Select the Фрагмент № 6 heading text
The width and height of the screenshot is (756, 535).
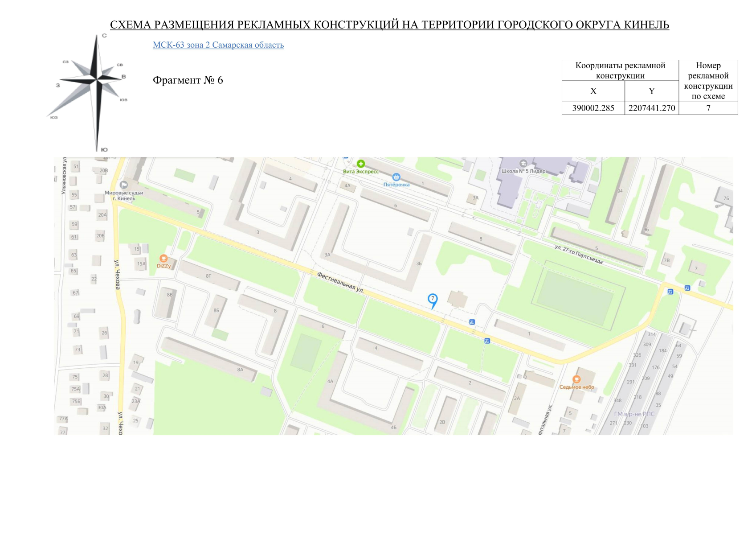pyautogui.click(x=188, y=80)
